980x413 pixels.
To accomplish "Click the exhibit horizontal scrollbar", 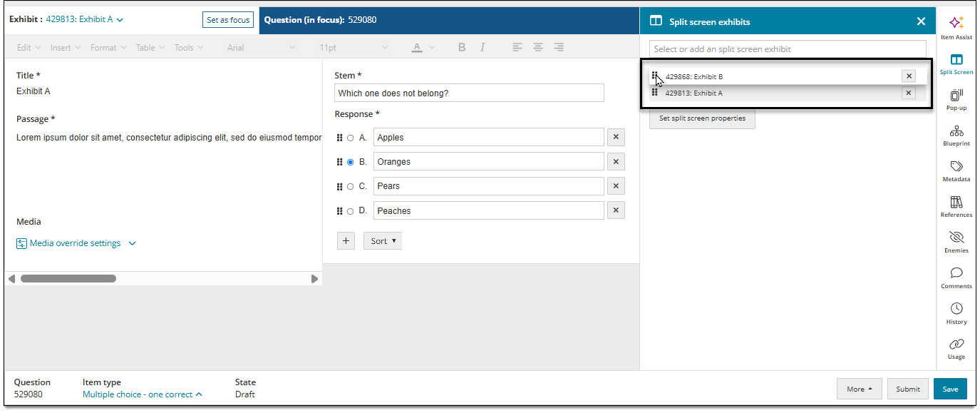I will pyautogui.click(x=68, y=279).
